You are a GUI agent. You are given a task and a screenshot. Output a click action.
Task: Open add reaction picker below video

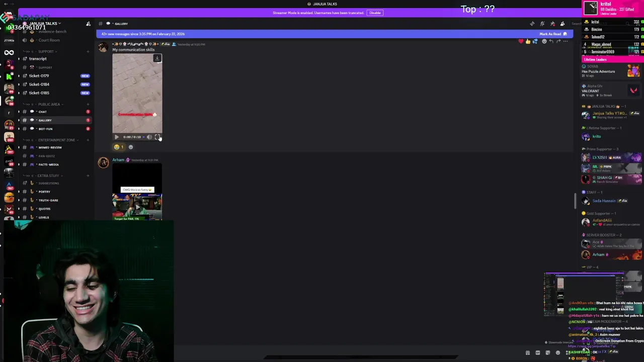(x=131, y=147)
